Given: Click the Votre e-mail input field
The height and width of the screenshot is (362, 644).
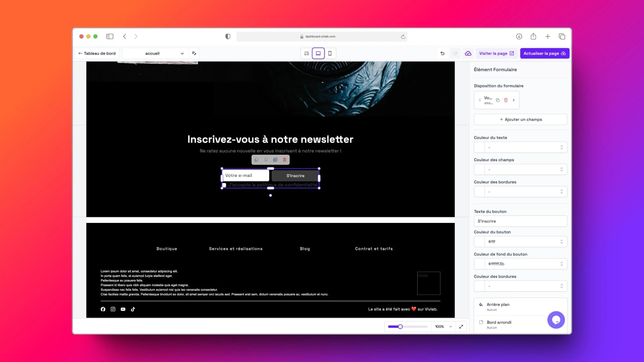Looking at the screenshot, I should click(246, 175).
